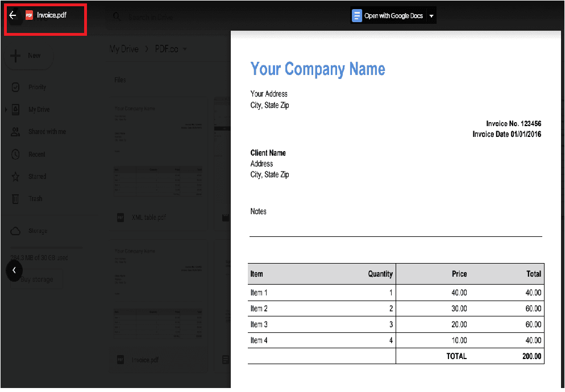Click the Google Docs icon in top bar
This screenshot has width=565, height=392.
357,16
